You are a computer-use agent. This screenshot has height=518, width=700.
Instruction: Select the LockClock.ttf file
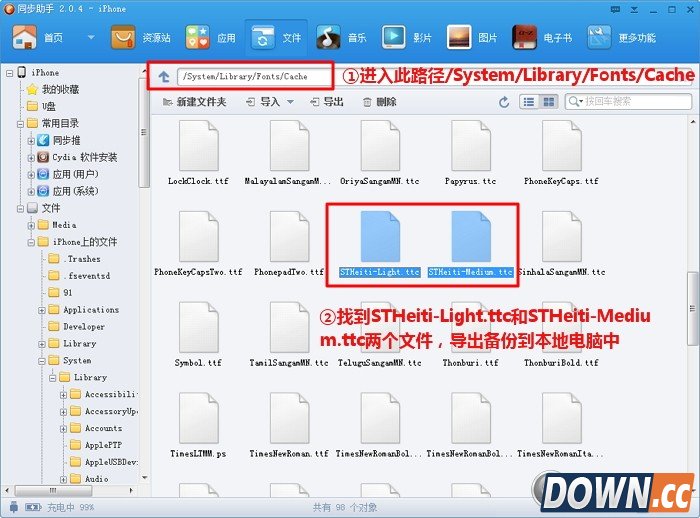pos(199,153)
